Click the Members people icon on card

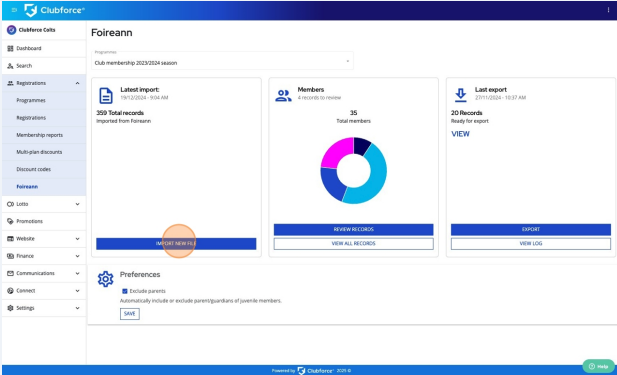point(283,96)
